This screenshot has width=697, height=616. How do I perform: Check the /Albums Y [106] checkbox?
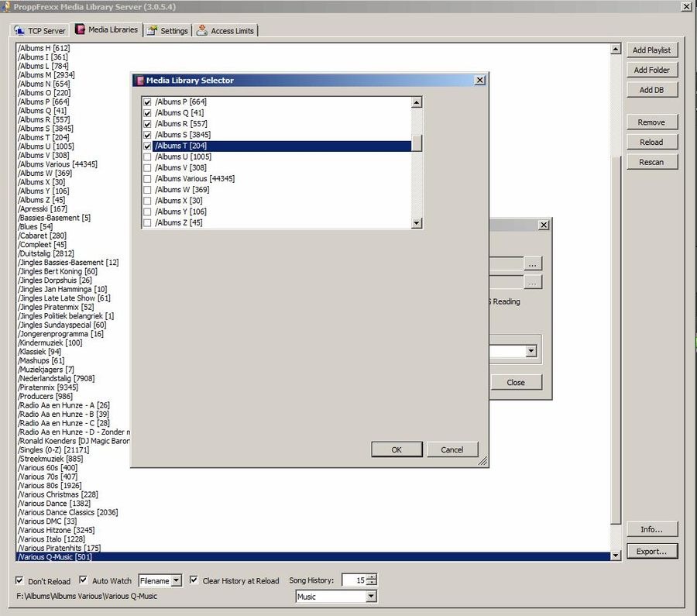pos(148,212)
